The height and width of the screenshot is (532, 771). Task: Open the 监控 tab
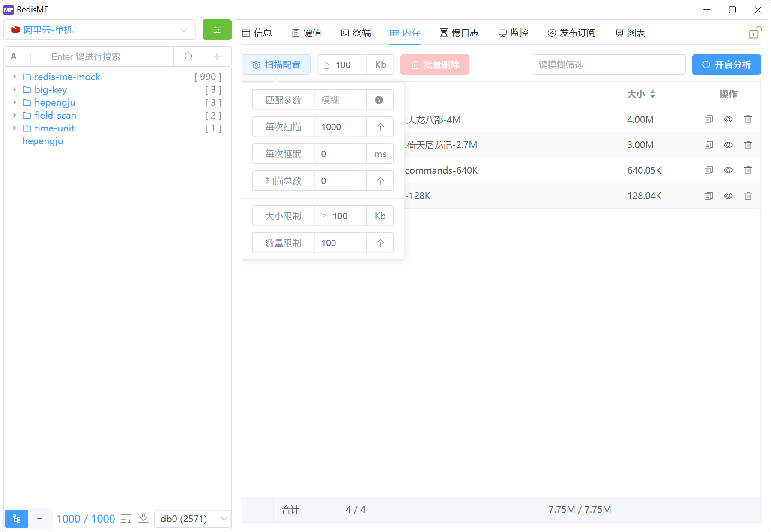(514, 33)
